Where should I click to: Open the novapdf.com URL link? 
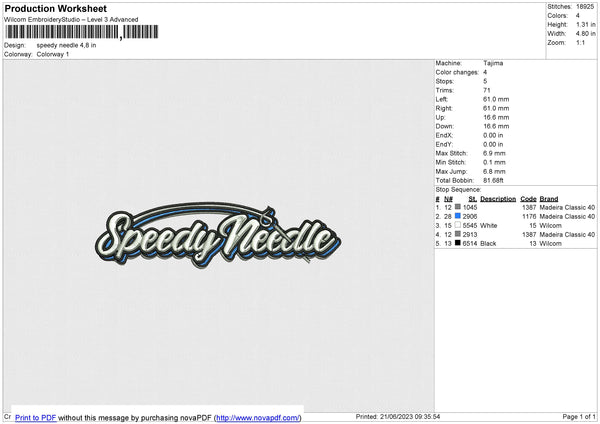258,417
